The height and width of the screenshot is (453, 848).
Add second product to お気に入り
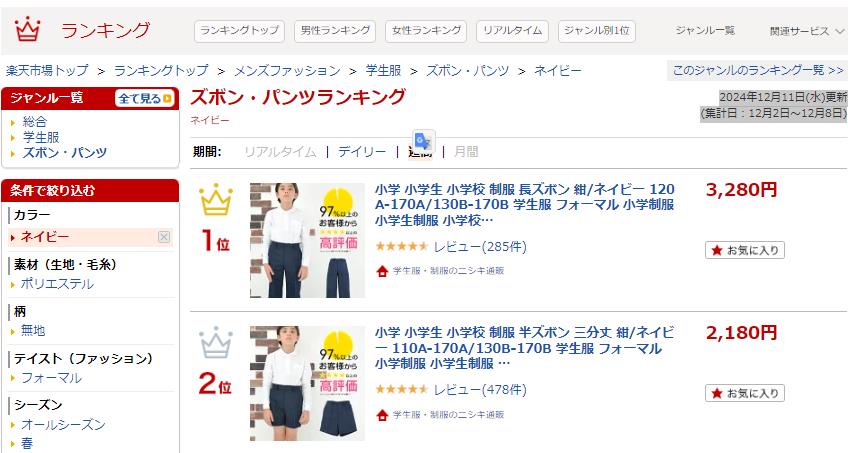click(745, 393)
